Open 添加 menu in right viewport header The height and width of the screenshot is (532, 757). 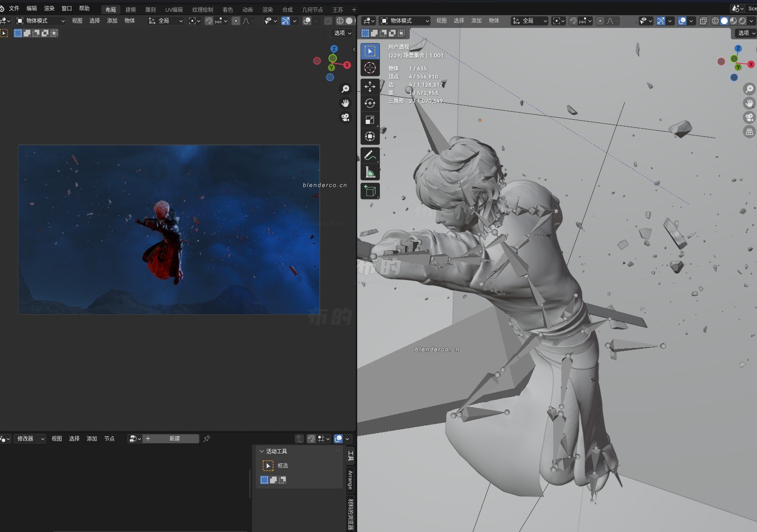477,21
